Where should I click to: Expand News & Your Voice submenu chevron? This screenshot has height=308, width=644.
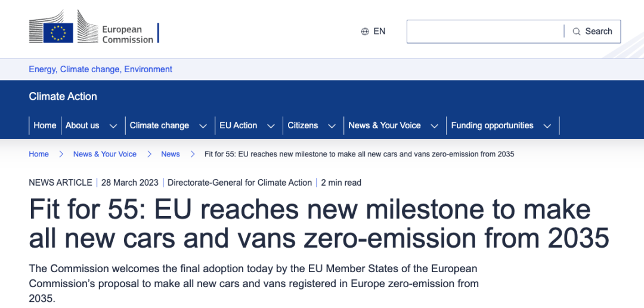(434, 126)
